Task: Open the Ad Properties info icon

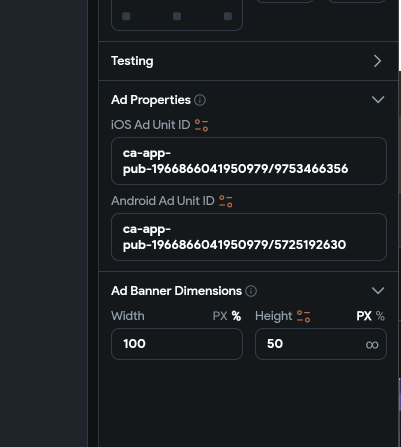Action: click(200, 100)
